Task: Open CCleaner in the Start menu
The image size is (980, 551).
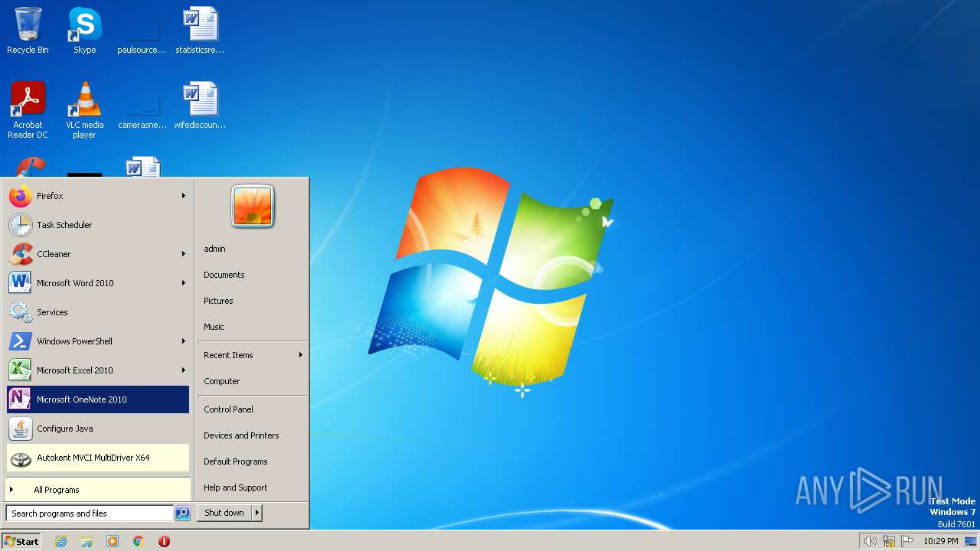Action: click(x=98, y=254)
